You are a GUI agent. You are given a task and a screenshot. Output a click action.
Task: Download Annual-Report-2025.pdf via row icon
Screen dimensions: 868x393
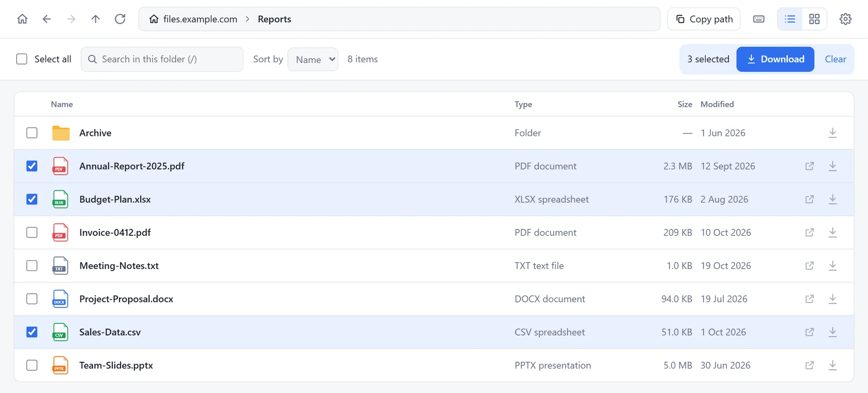coord(833,166)
